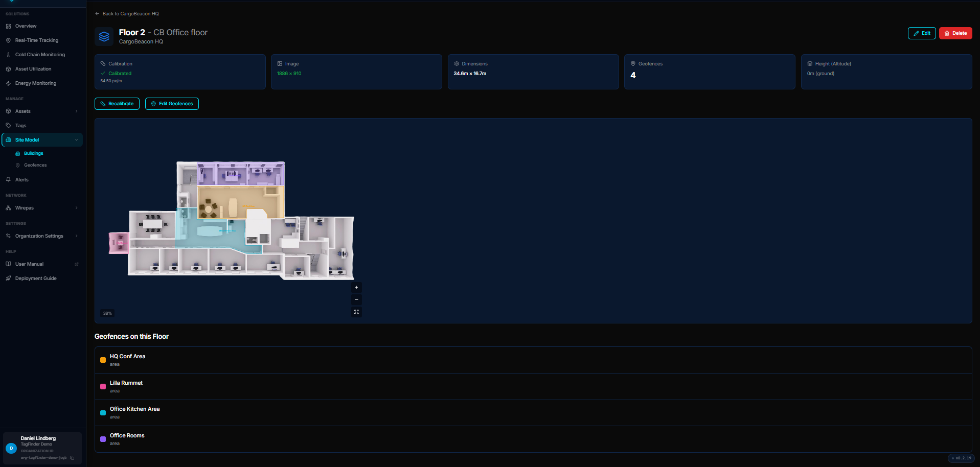This screenshot has width=980, height=467.
Task: Click the floor plan image
Action: [231, 221]
